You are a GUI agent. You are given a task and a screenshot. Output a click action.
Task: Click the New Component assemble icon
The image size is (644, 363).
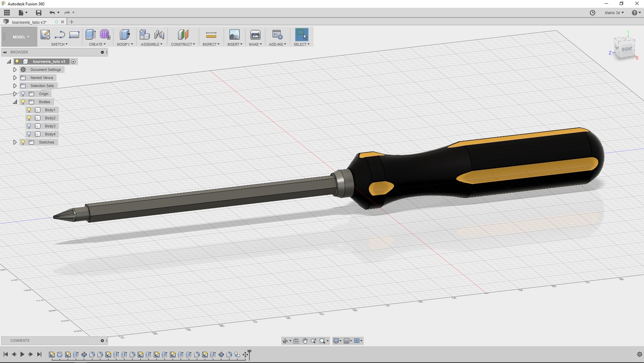(x=145, y=35)
